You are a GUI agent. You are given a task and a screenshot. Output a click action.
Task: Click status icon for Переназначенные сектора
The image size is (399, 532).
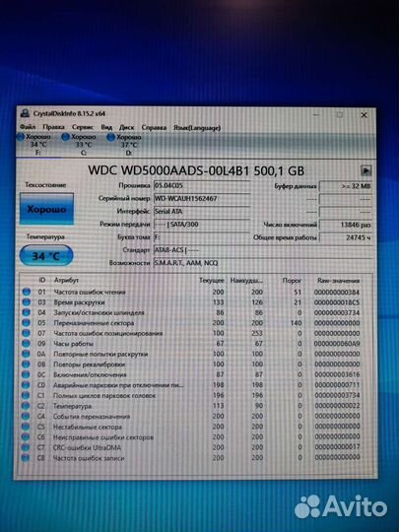27,323
